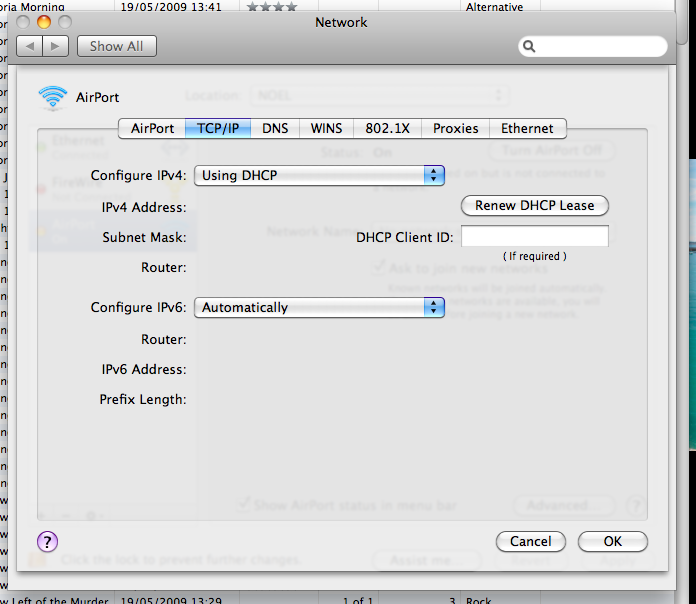Switch to the 802.1X tab
This screenshot has width=696, height=604.
(388, 129)
